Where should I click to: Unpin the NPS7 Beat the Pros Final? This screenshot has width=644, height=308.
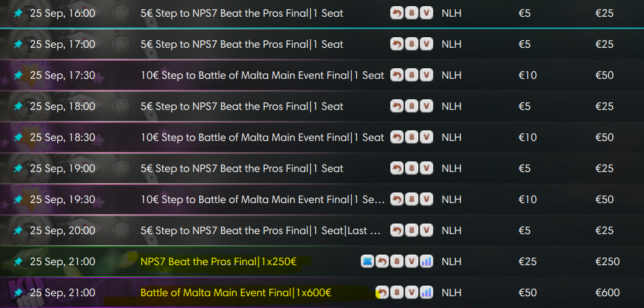tap(18, 261)
